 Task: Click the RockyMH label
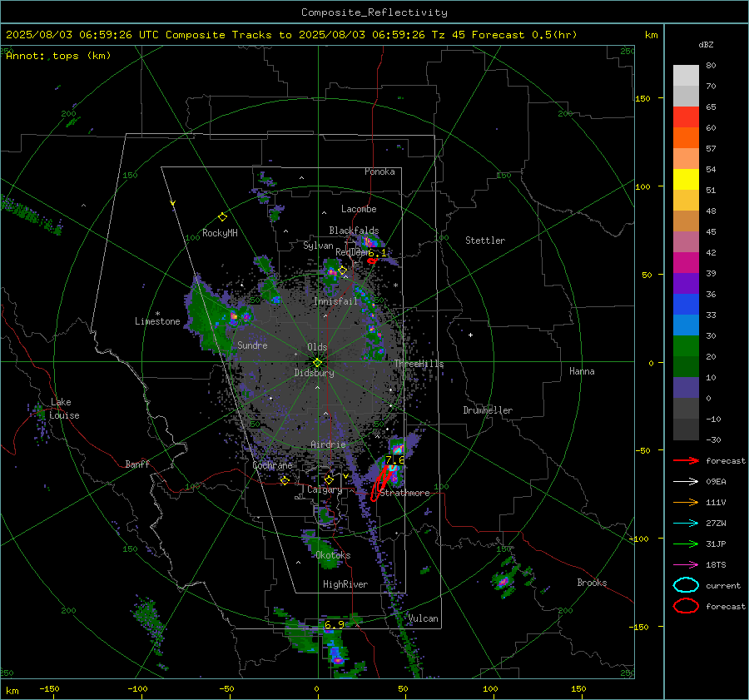pos(220,233)
